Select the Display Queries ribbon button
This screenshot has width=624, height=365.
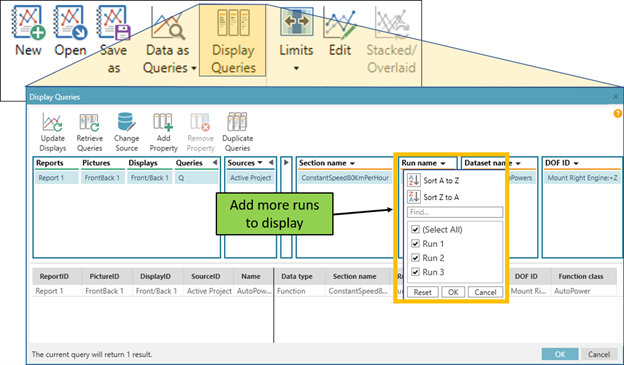(x=233, y=40)
